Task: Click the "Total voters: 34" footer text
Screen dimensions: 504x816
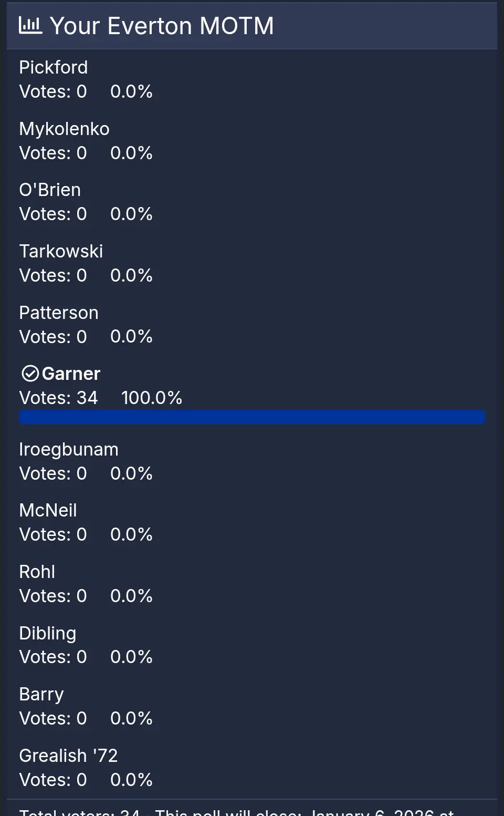Action: 79,812
